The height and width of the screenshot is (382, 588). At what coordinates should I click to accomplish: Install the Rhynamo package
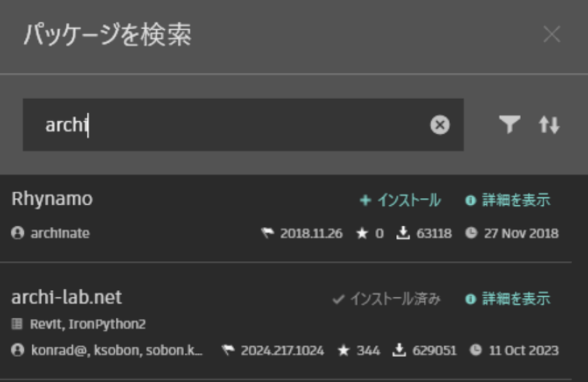(x=400, y=200)
